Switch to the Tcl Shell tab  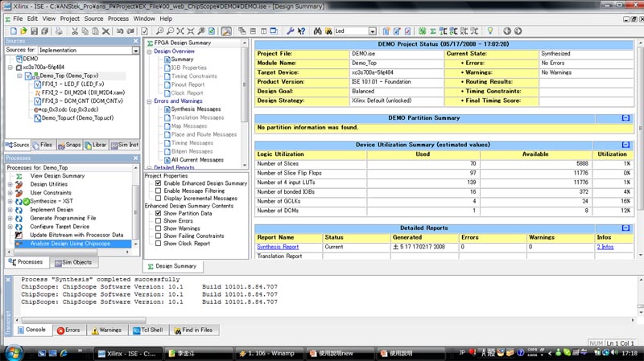point(148,330)
